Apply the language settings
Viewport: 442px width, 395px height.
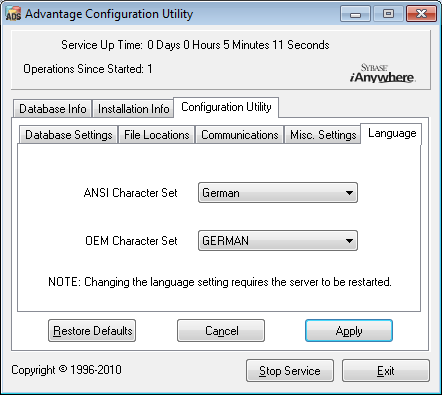pos(349,331)
